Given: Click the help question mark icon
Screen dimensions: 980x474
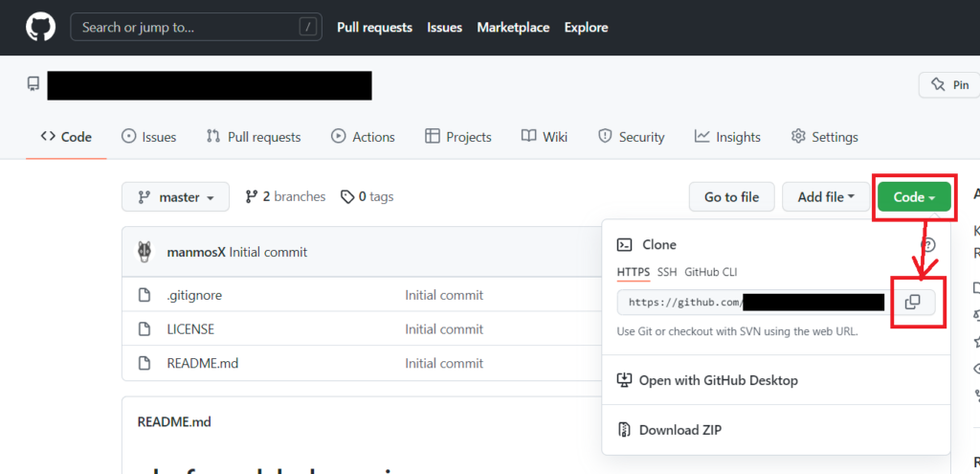Looking at the screenshot, I should click(927, 245).
